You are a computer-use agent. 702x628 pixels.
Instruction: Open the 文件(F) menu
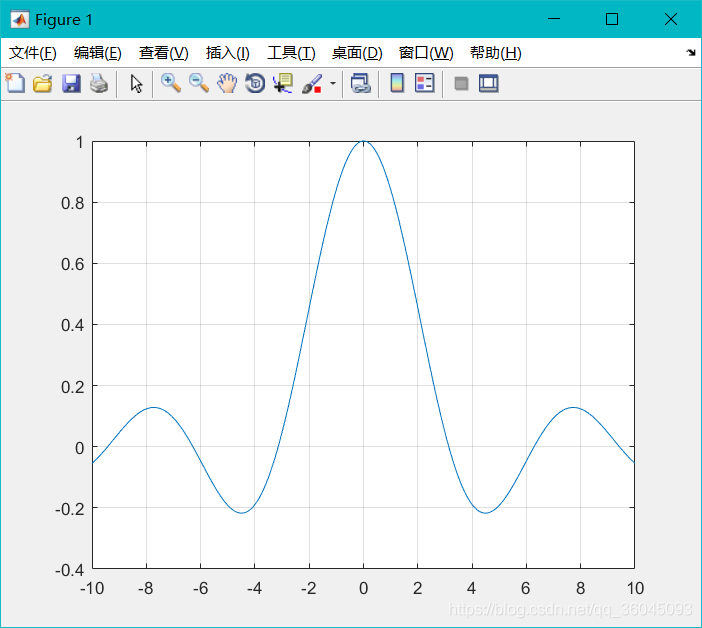click(33, 53)
